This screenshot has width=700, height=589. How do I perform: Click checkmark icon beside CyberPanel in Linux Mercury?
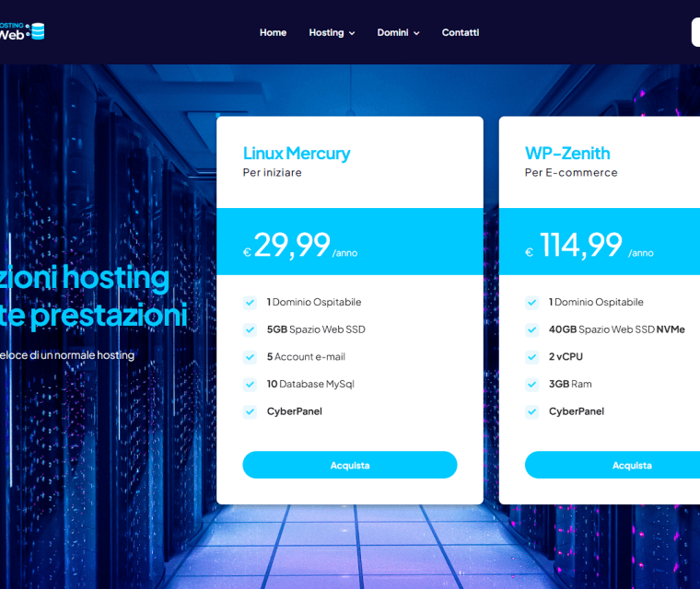[x=250, y=411]
